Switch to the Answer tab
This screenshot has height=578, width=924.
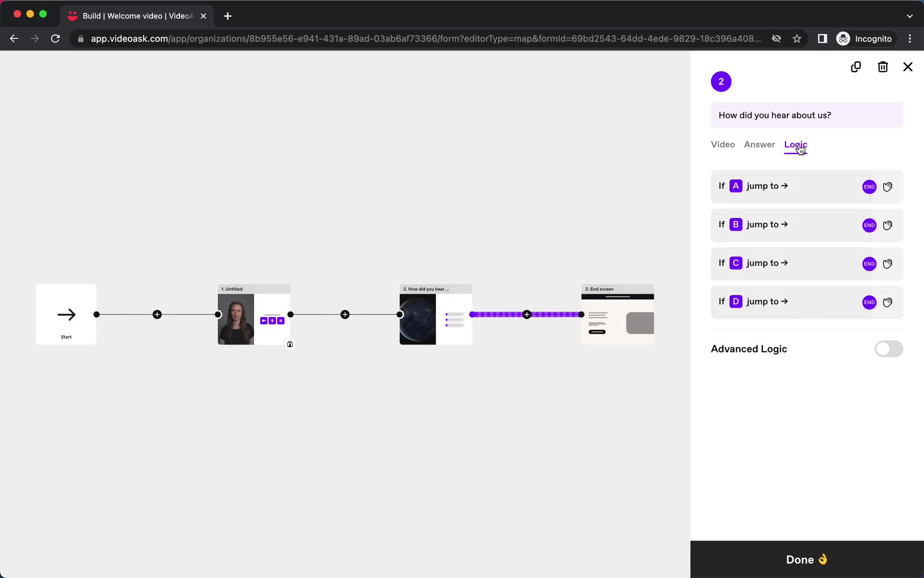click(760, 144)
